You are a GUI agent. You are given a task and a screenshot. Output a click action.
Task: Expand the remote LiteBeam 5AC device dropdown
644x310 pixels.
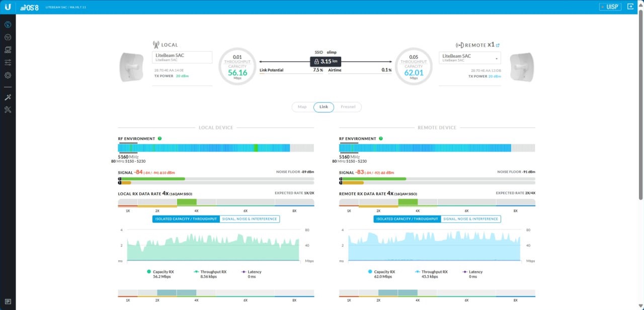469,58
